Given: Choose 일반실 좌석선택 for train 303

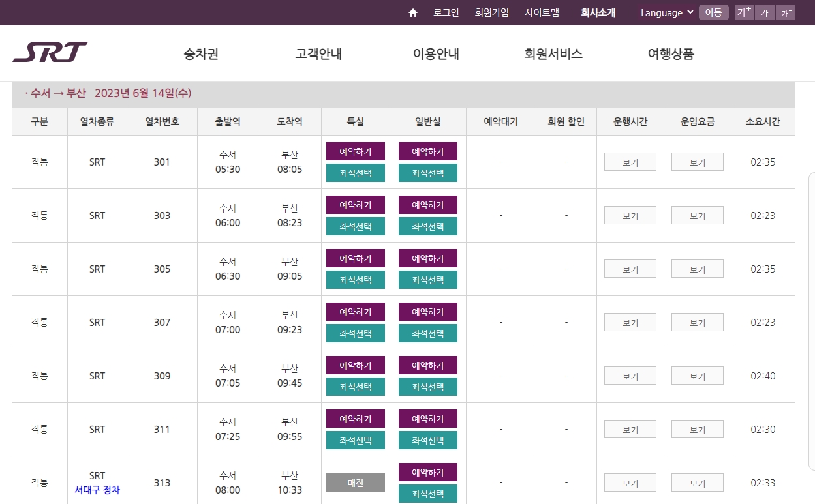Looking at the screenshot, I should coord(428,226).
